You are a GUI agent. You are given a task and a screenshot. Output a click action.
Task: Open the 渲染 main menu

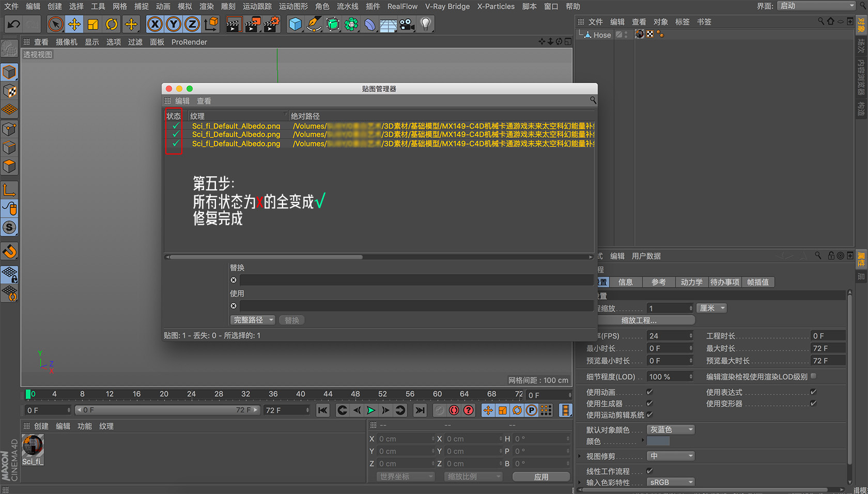207,6
